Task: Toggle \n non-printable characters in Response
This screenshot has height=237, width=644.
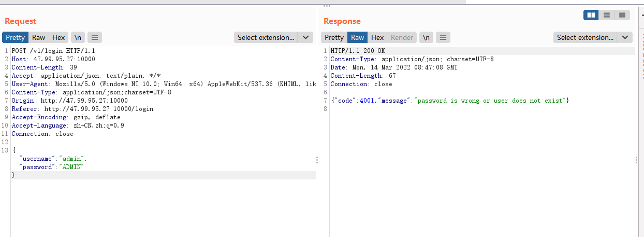Action: click(426, 37)
